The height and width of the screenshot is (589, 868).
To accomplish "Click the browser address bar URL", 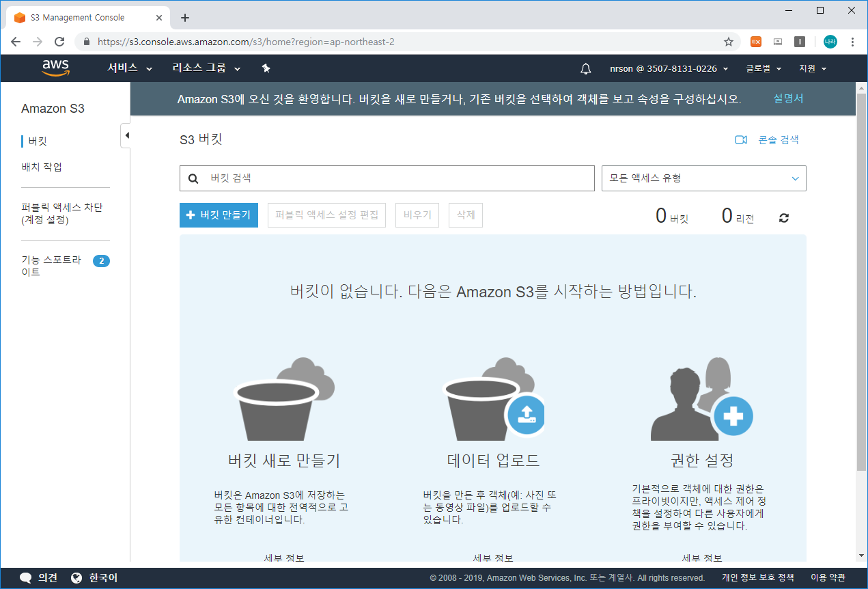I will [246, 42].
